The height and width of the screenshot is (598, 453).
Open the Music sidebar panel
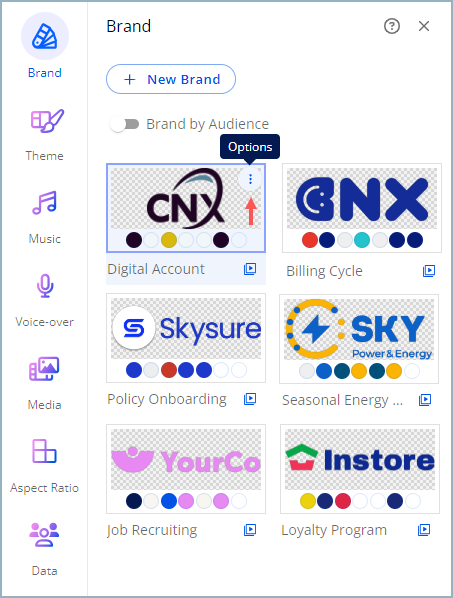point(45,218)
